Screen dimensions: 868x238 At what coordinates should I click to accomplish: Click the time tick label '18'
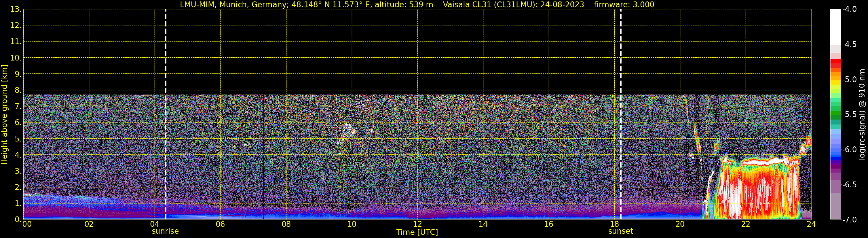614,224
